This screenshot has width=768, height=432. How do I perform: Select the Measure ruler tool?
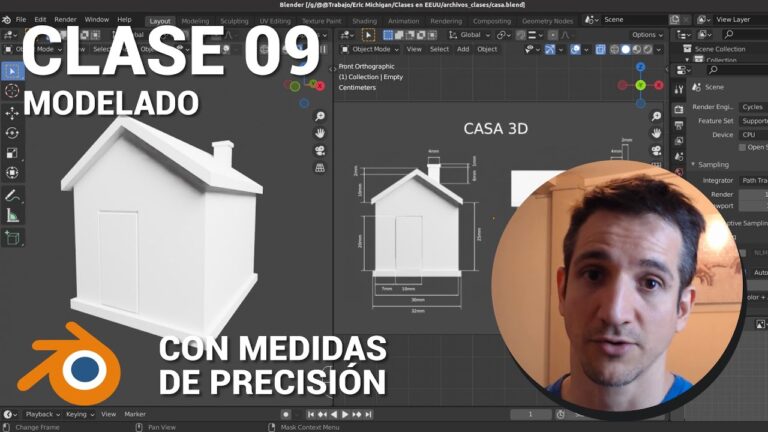[x=12, y=215]
